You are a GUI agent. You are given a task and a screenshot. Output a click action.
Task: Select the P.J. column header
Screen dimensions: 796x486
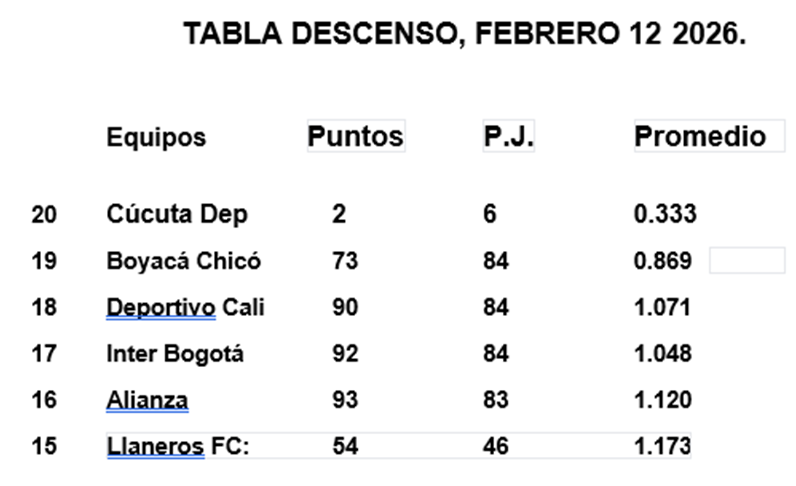508,136
